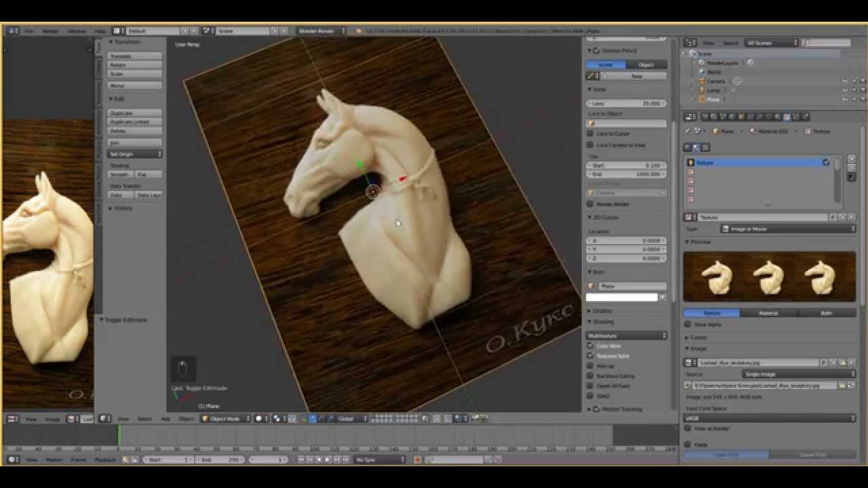Open the No Sync dropdown in Timeline
The height and width of the screenshot is (488, 868).
tap(380, 460)
